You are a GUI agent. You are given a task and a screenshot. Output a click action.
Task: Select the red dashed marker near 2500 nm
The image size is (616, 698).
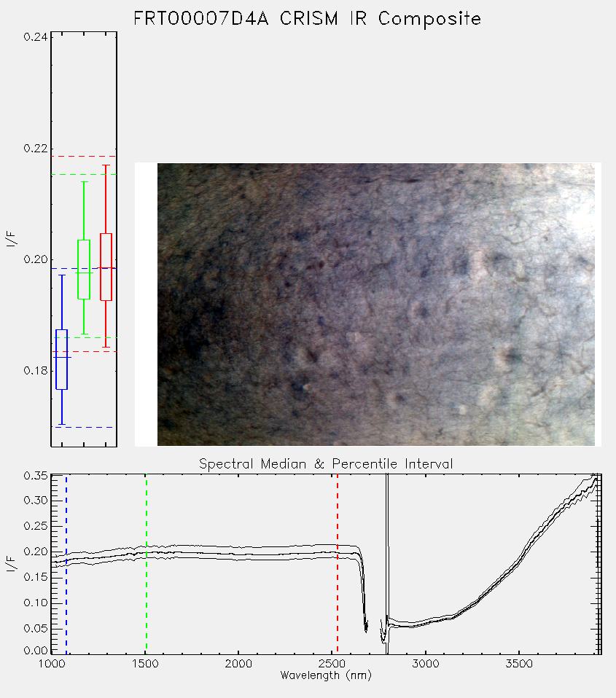338,564
